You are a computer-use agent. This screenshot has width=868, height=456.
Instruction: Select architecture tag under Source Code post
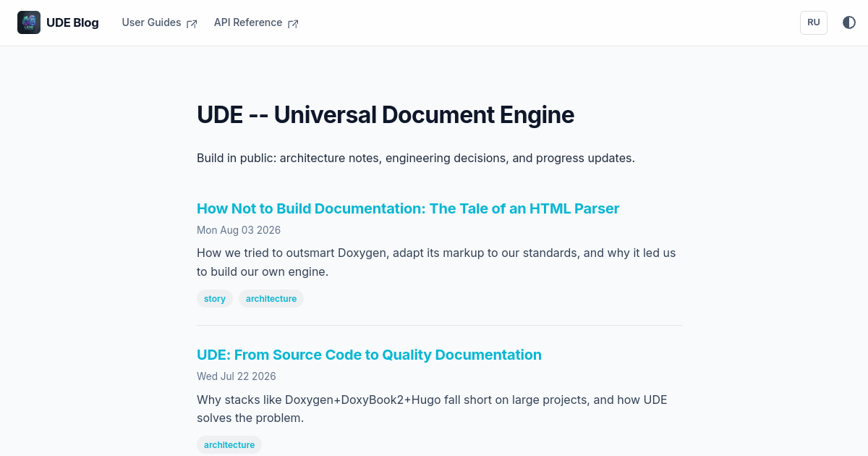[229, 445]
